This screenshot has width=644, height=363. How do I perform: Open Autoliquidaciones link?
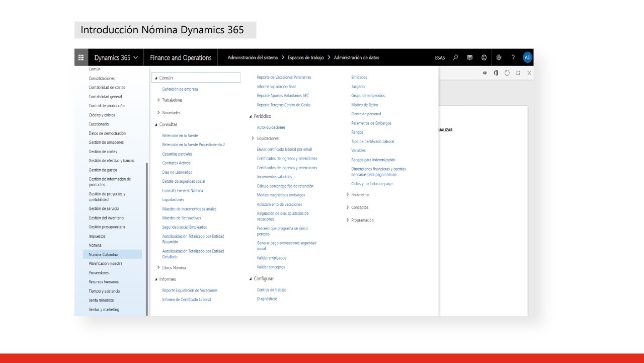[x=271, y=127]
